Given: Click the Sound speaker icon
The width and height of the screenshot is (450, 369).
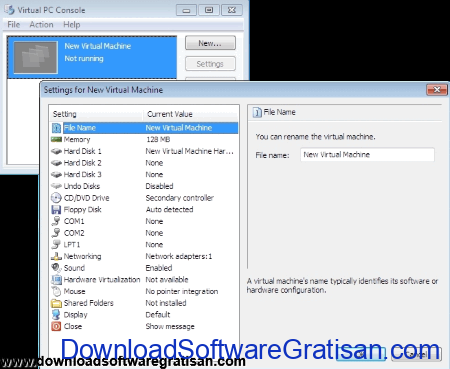Looking at the screenshot, I should (56, 268).
